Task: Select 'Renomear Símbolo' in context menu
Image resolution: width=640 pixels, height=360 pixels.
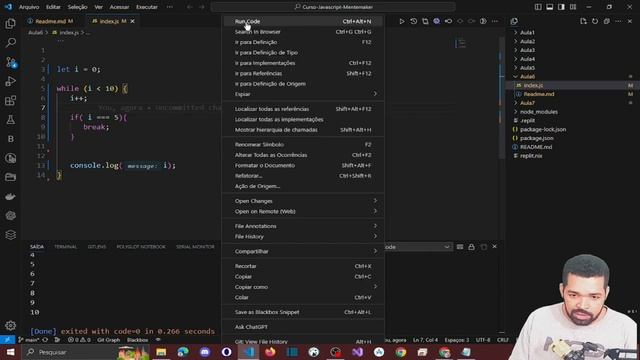Action: coord(302,144)
